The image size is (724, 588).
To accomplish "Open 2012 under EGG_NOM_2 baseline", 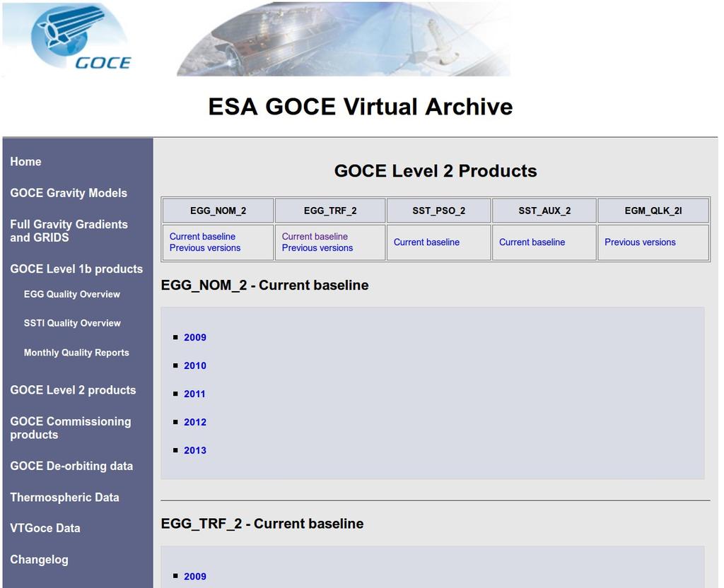I will (x=195, y=422).
